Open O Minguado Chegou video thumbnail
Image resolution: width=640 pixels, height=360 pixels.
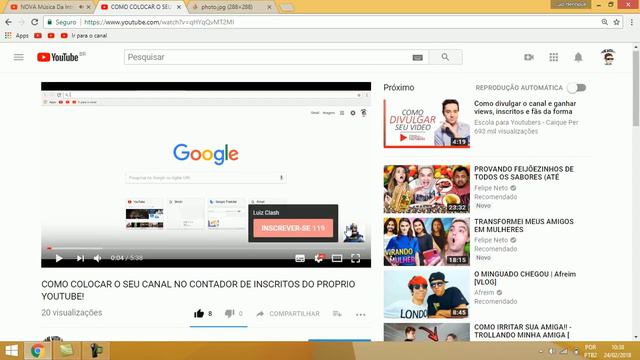427,294
